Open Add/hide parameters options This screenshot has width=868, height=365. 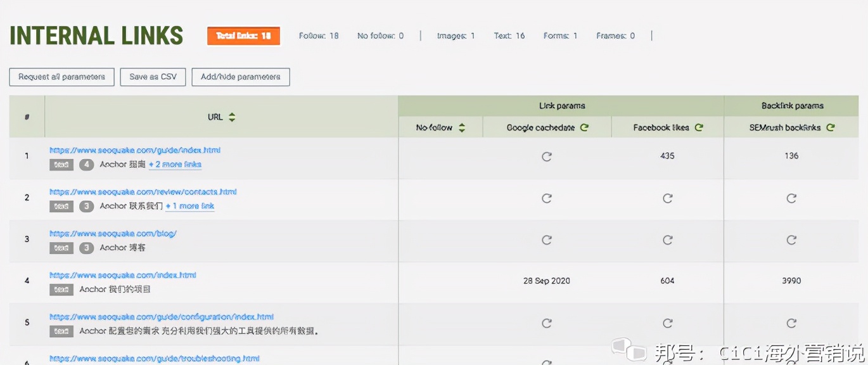click(240, 77)
